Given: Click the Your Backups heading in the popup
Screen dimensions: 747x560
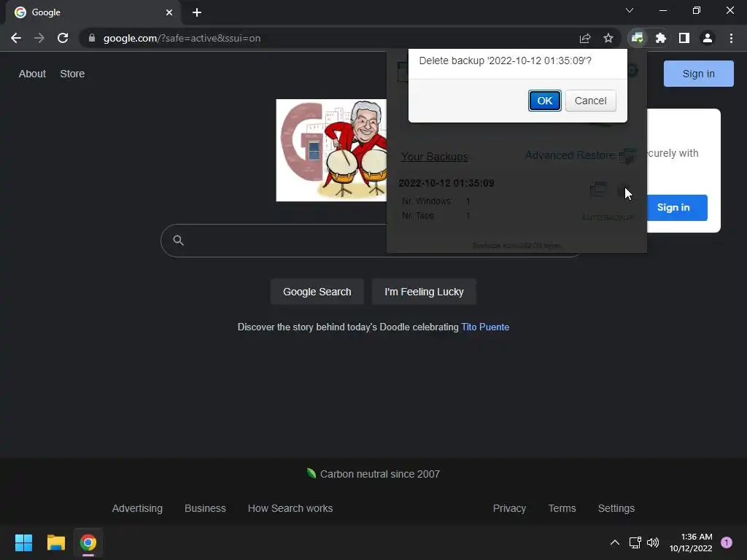Looking at the screenshot, I should [435, 157].
